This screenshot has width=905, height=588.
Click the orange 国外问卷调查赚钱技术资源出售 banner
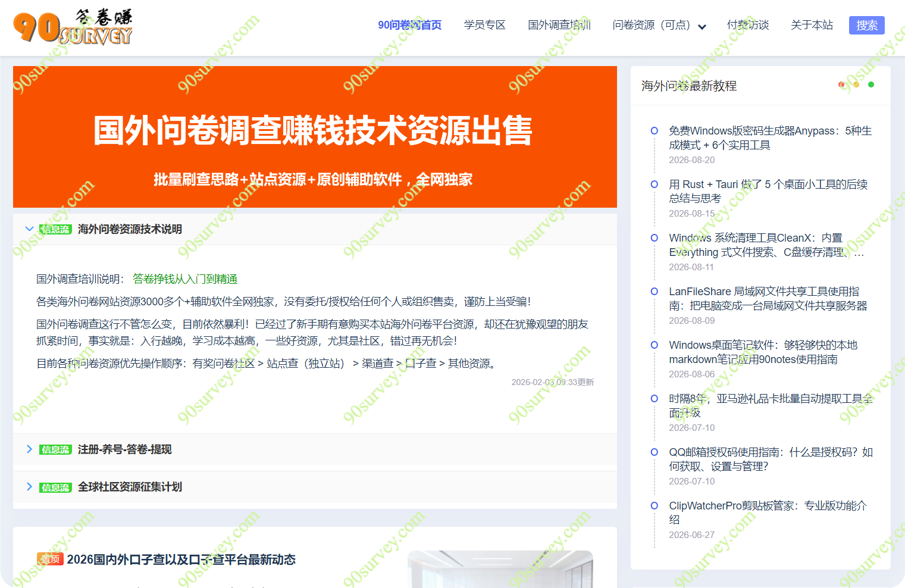point(315,137)
